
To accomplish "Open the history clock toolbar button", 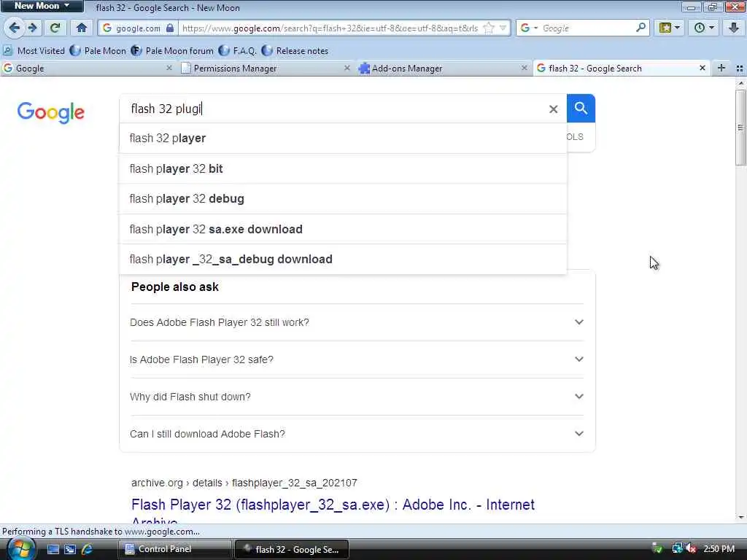I will click(x=704, y=28).
